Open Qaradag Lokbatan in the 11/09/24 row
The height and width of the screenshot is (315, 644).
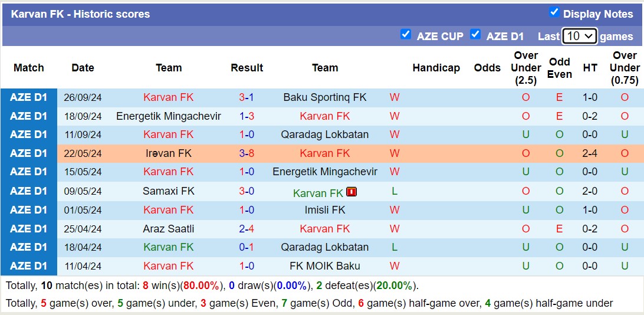click(325, 134)
